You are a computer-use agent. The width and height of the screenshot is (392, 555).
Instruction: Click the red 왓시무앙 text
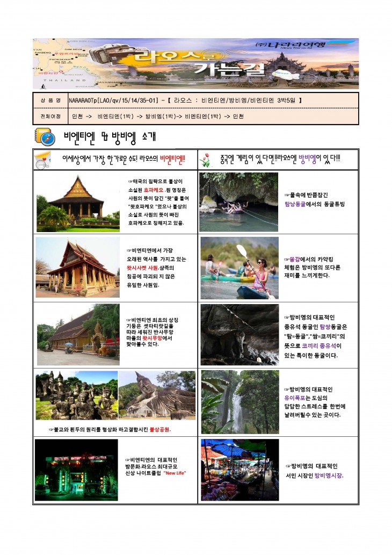pyautogui.click(x=152, y=338)
